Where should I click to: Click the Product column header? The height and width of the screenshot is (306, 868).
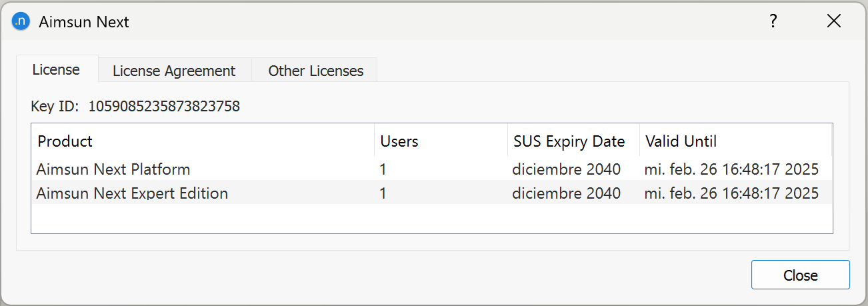pos(65,141)
